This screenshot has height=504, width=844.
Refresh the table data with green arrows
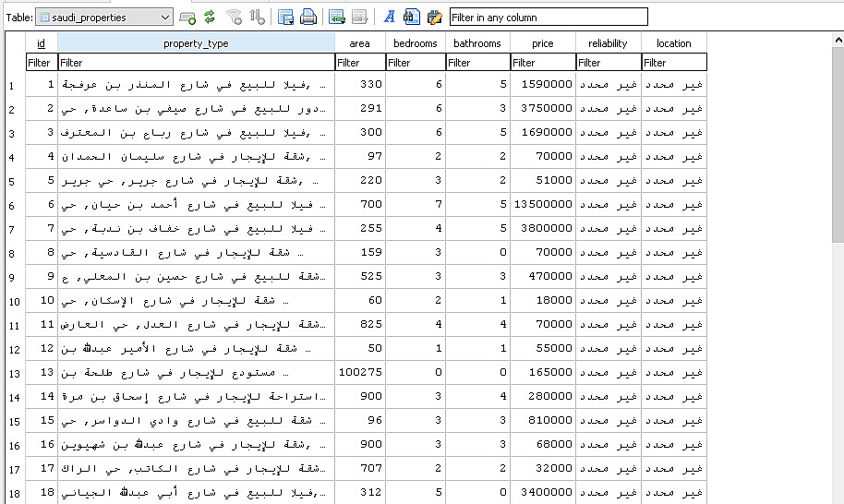click(x=210, y=18)
